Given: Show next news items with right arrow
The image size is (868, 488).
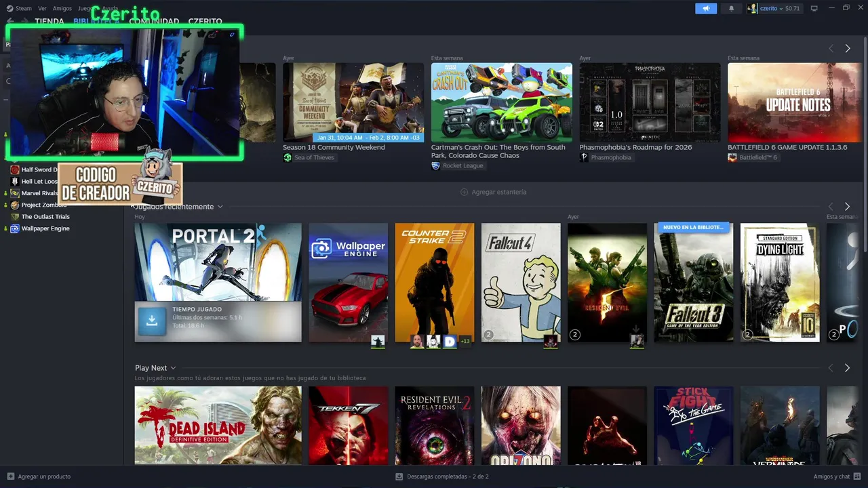Looking at the screenshot, I should (847, 49).
